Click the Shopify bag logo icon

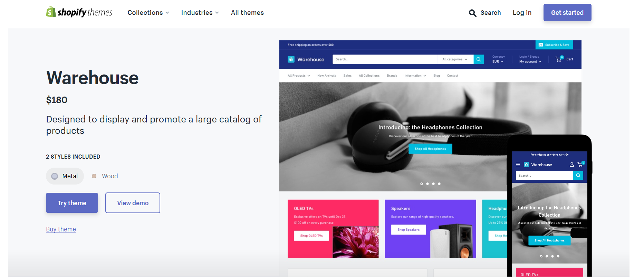click(51, 12)
